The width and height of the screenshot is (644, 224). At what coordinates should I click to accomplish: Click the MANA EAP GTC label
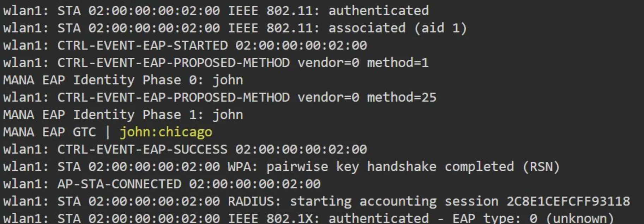49,132
